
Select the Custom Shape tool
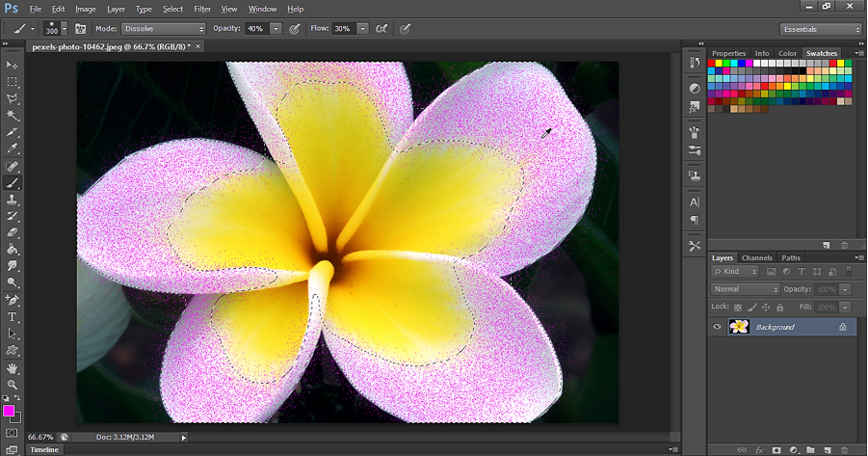pos(13,350)
